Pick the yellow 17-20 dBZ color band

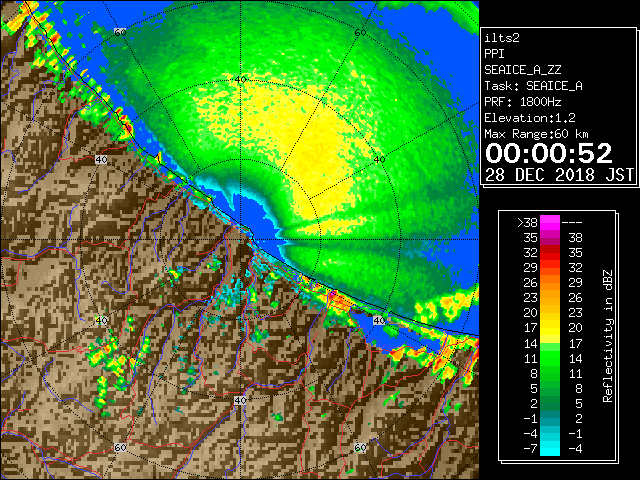[550, 328]
